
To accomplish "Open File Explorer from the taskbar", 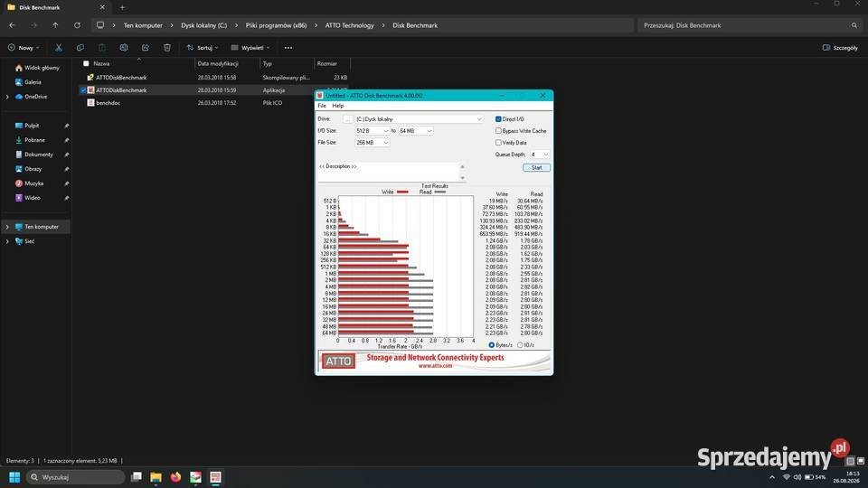I will click(x=156, y=477).
